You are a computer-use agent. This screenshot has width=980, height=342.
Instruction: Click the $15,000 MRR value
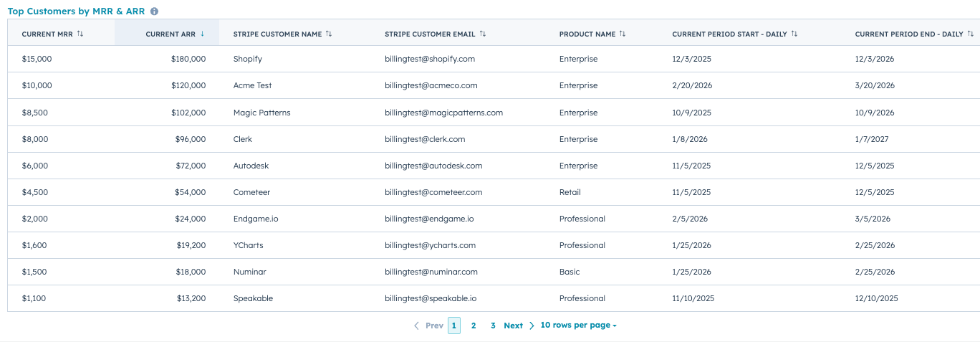click(37, 59)
